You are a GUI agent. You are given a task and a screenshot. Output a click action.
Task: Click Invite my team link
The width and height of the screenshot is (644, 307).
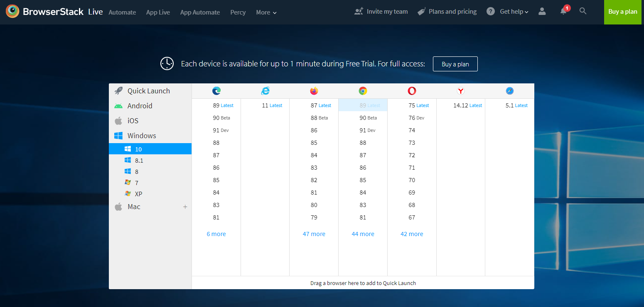[387, 12]
